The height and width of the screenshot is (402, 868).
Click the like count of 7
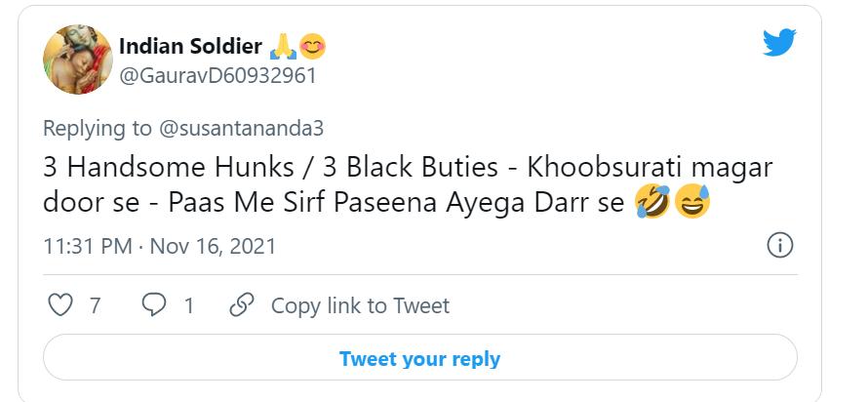(95, 305)
